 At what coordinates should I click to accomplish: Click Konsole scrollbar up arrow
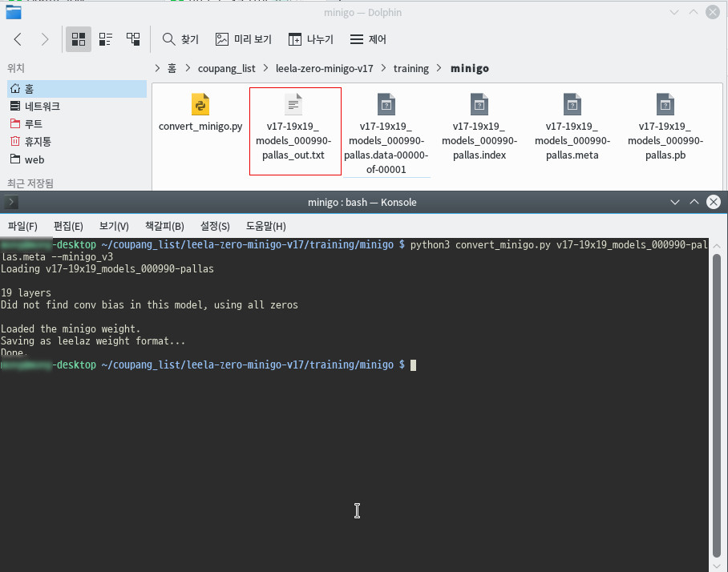point(717,246)
